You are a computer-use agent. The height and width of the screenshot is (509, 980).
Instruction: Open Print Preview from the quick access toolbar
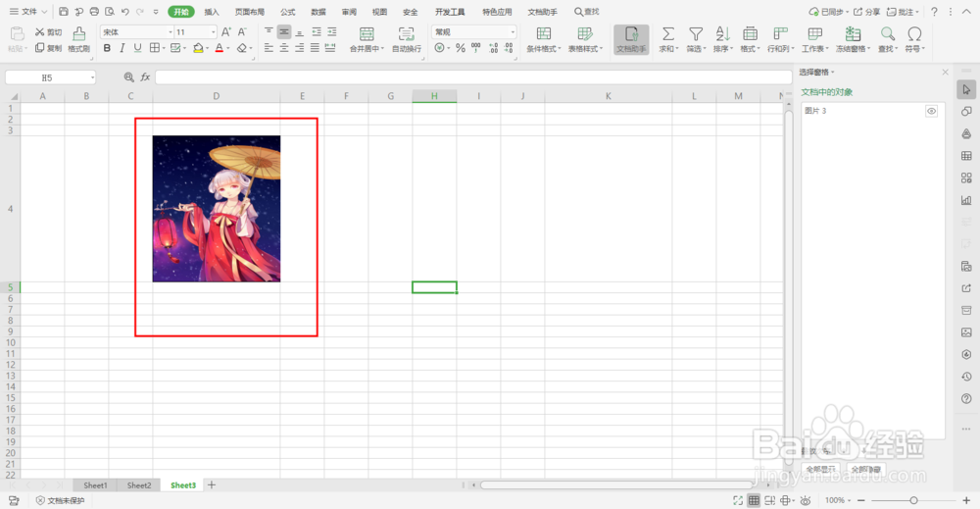pos(110,11)
